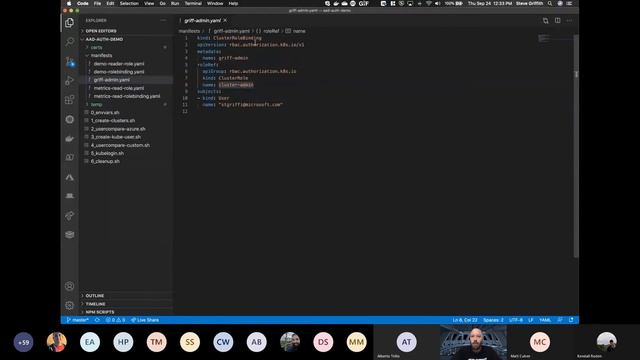Open the File menu
Image resolution: width=640 pixels, height=360 pixels.
pyautogui.click(x=97, y=3)
